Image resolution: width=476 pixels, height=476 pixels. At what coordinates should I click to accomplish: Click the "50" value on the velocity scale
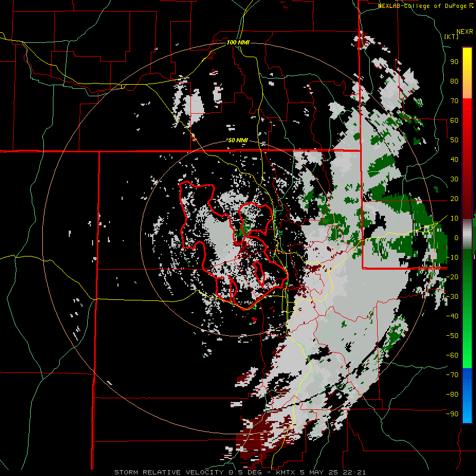coord(454,140)
